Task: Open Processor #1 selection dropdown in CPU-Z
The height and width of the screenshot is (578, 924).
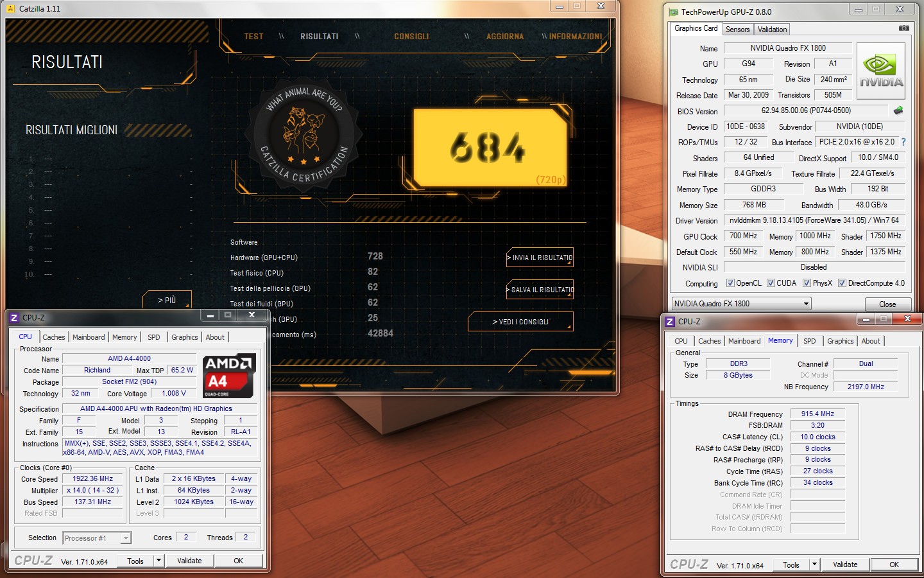Action: coord(97,538)
